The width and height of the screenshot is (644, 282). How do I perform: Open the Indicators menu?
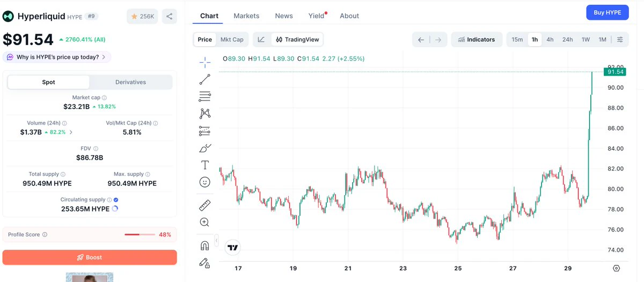click(x=477, y=39)
